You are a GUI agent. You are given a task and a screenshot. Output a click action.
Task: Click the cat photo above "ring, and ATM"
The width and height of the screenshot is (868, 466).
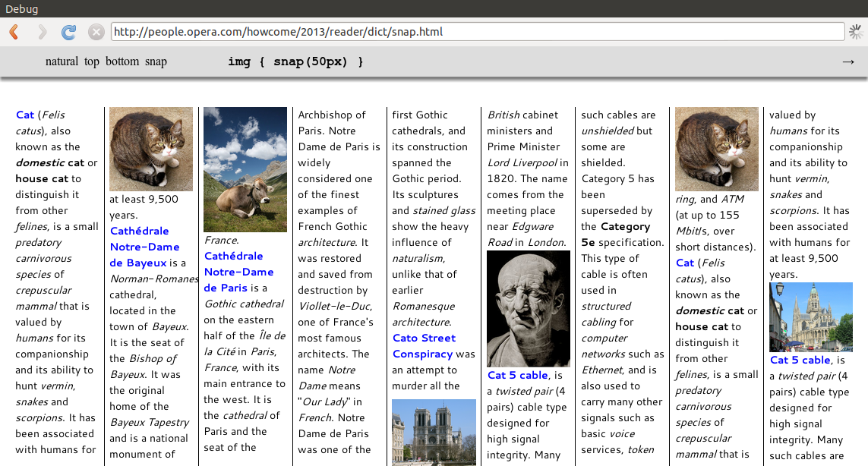tap(717, 149)
